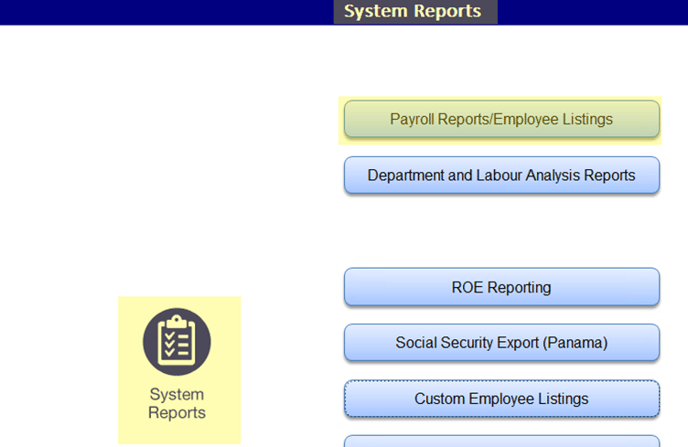Viewport: 688px width, 447px height.
Task: Open Department and Labour Analysis Reports
Action: click(501, 175)
